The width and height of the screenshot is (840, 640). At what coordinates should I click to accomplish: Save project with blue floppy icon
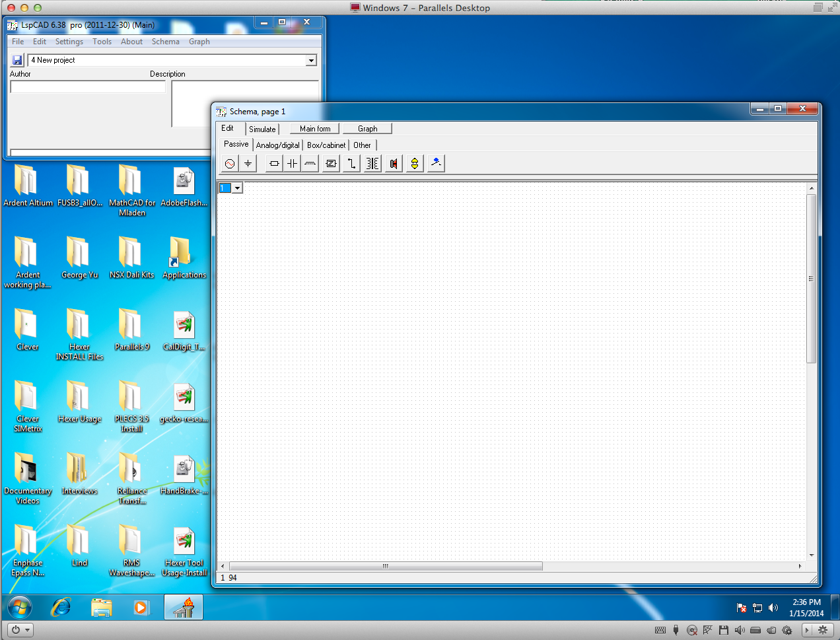tap(17, 60)
